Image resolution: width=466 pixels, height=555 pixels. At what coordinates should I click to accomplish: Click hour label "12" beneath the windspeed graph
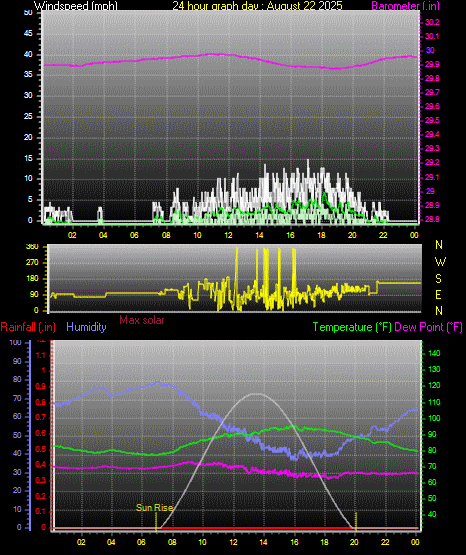[x=228, y=235]
